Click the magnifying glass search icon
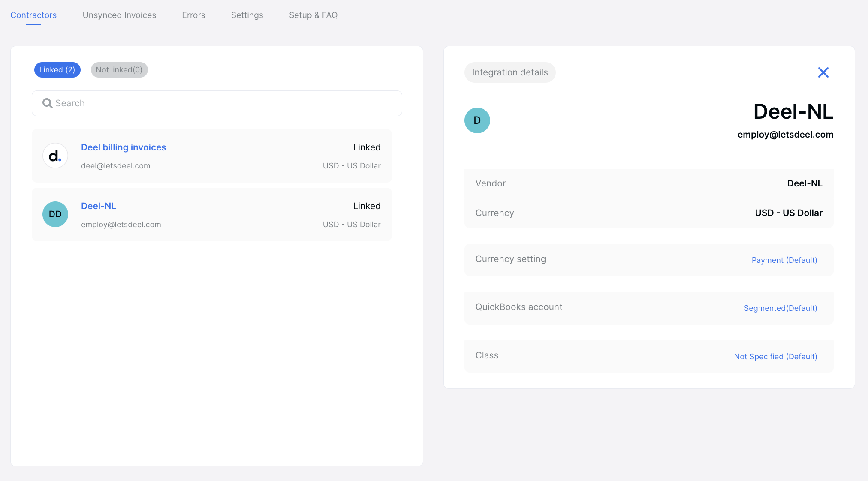 point(47,103)
